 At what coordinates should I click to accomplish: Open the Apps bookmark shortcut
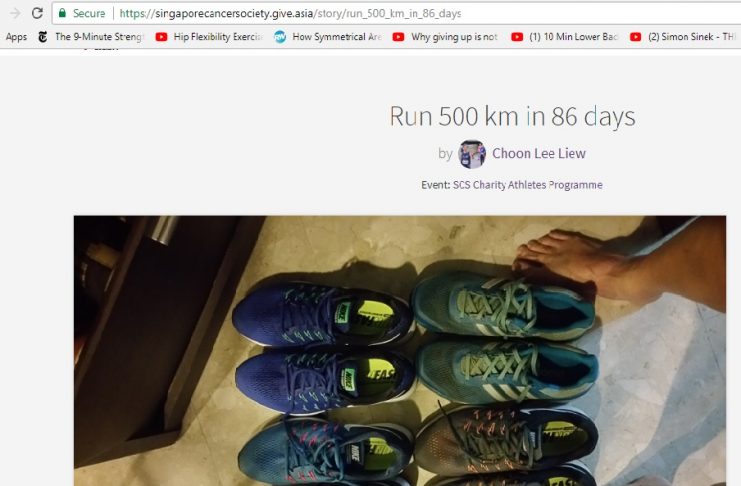click(x=16, y=37)
